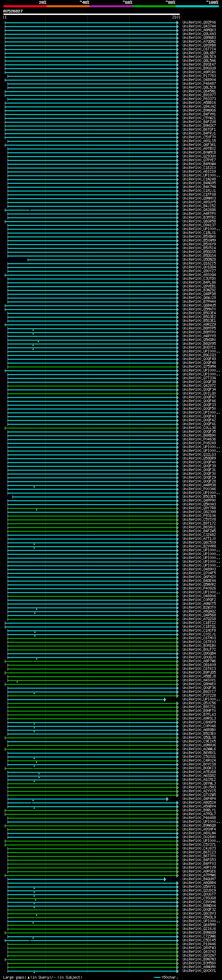Select hit label UniRef100_Q43743
The height and width of the screenshot is (980, 222).
pos(199,952)
